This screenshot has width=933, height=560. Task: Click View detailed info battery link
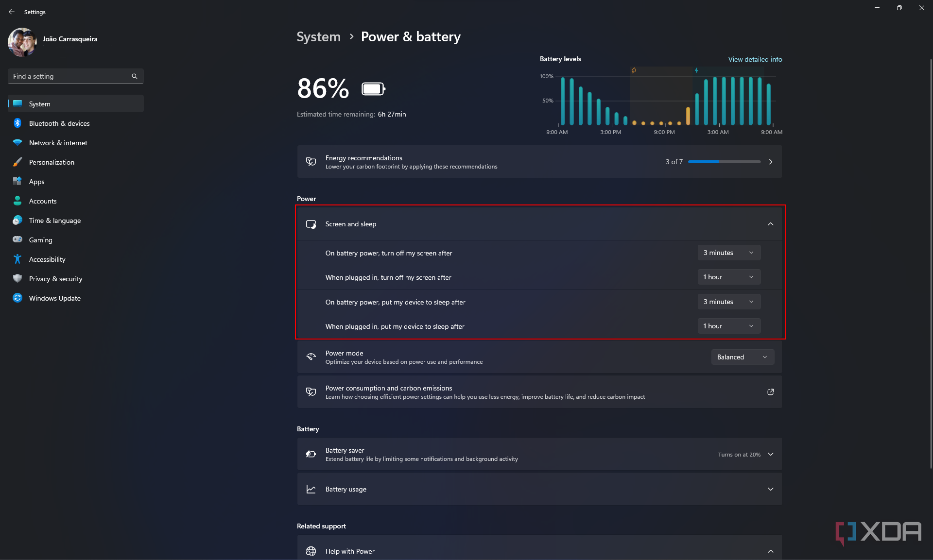tap(754, 59)
